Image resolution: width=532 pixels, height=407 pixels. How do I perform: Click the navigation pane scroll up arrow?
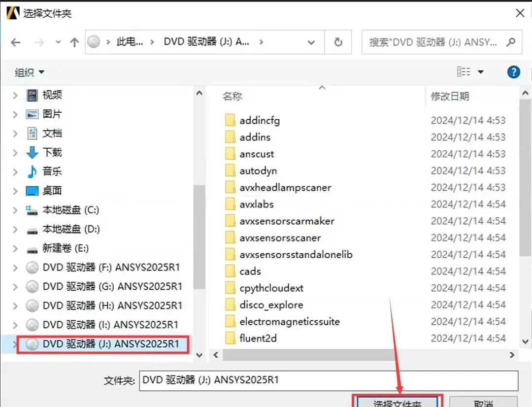199,93
